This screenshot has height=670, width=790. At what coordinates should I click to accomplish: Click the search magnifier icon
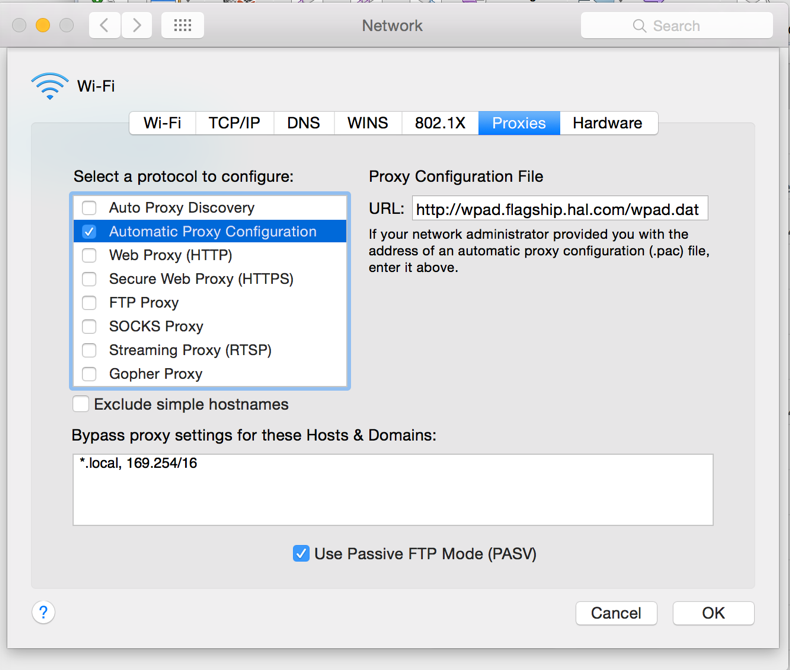(x=640, y=26)
